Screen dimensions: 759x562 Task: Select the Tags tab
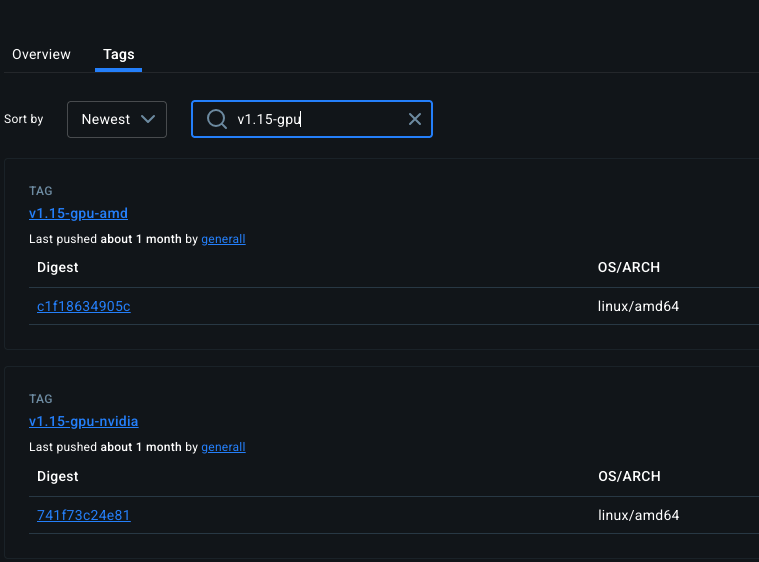pos(119,54)
